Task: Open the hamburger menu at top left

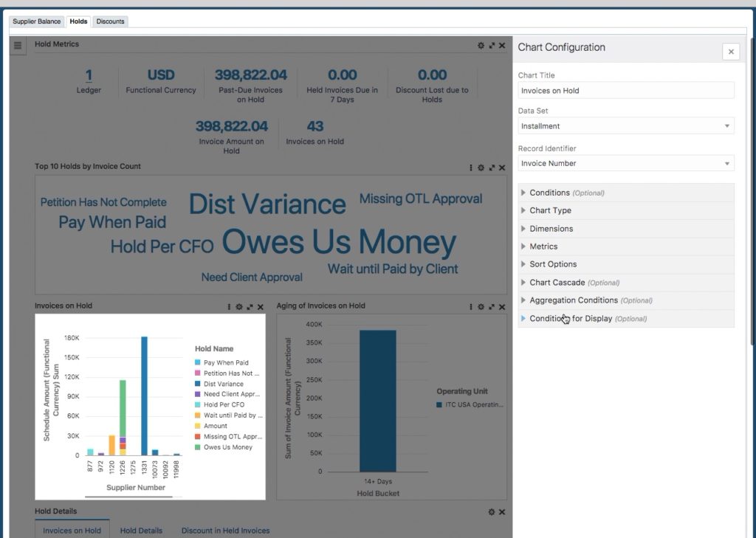Action: [16, 45]
